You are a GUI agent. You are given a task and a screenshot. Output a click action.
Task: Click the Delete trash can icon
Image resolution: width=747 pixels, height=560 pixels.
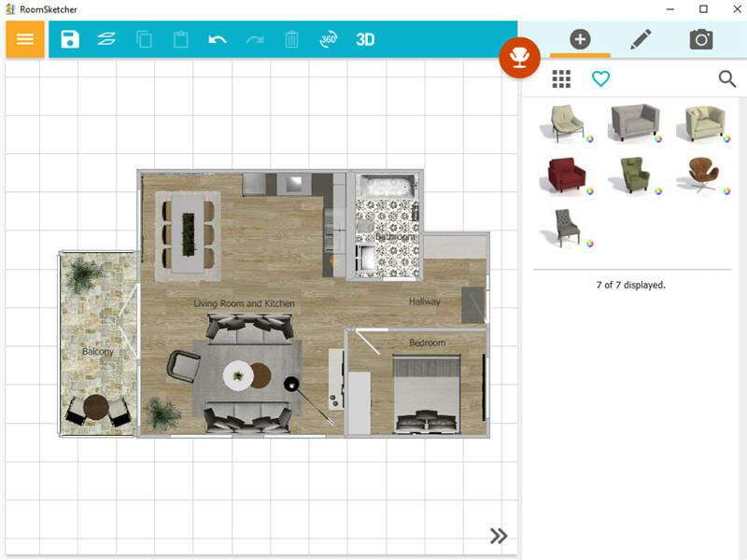click(x=291, y=39)
